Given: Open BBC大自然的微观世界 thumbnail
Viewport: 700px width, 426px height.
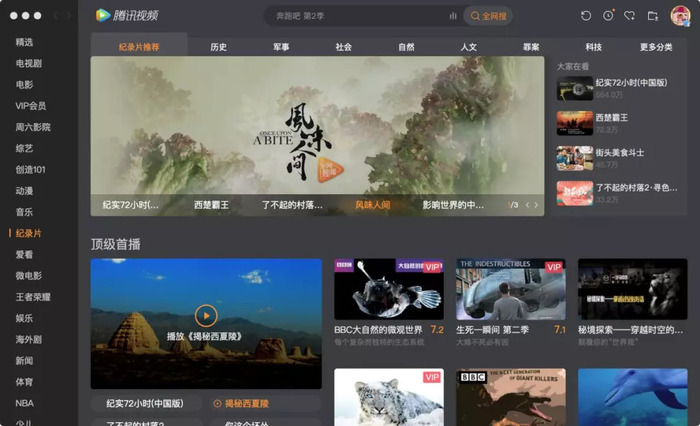Looking at the screenshot, I should [x=389, y=289].
